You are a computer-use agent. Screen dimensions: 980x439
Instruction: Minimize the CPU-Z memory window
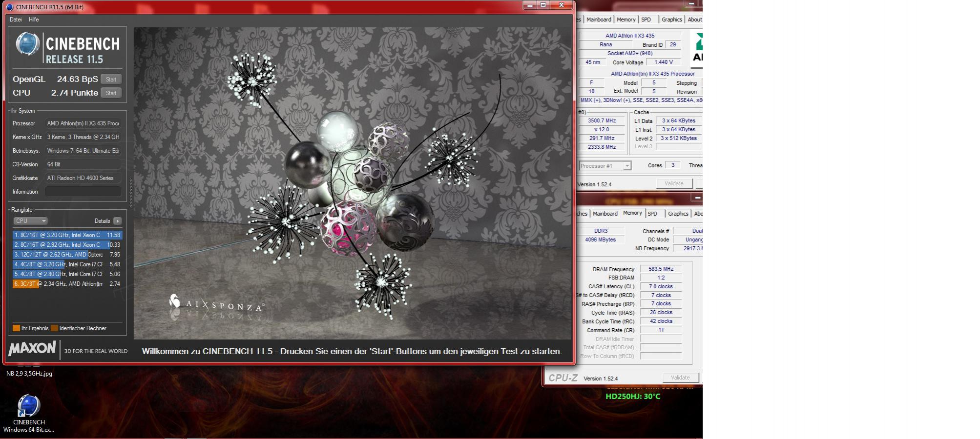pyautogui.click(x=697, y=198)
